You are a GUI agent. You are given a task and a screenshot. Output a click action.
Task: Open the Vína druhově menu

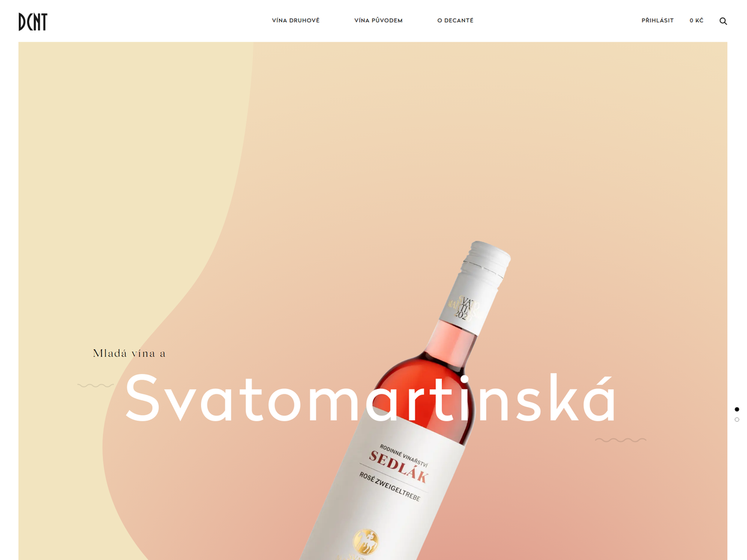pyautogui.click(x=296, y=21)
